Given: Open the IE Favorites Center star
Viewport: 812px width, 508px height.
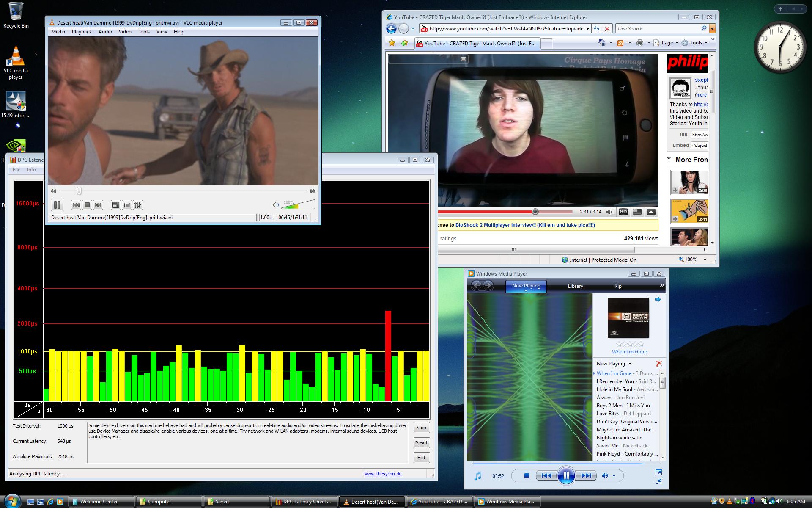Looking at the screenshot, I should (x=392, y=43).
